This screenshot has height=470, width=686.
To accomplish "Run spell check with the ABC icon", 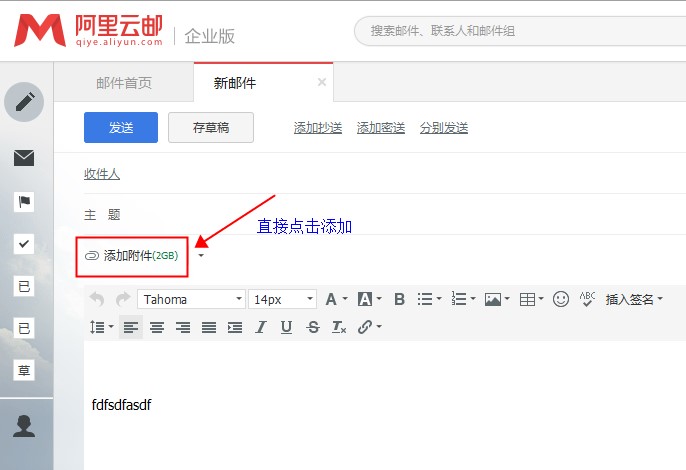I will [x=587, y=299].
